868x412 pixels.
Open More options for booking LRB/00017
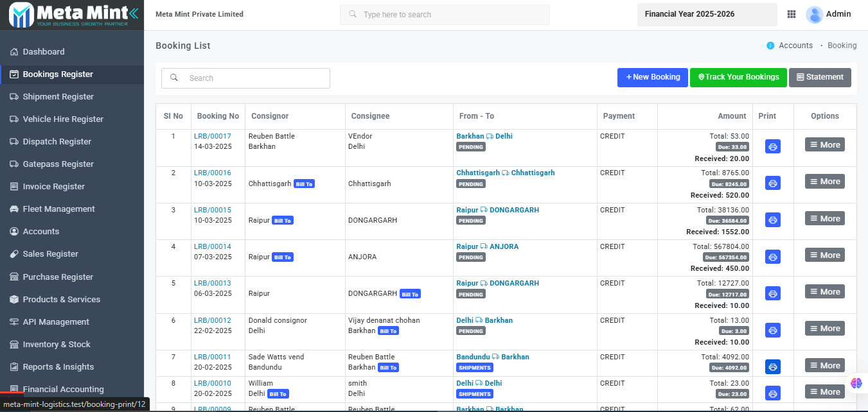[824, 145]
